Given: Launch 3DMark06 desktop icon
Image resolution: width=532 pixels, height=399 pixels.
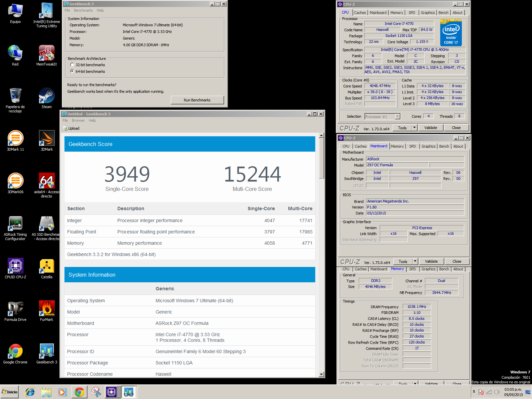Looking at the screenshot, I should coord(15,183).
